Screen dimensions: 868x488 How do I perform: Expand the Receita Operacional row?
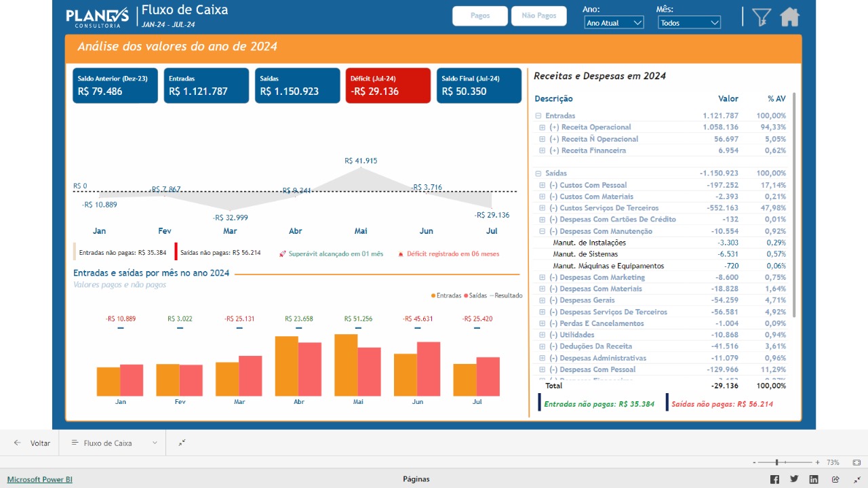coord(542,127)
